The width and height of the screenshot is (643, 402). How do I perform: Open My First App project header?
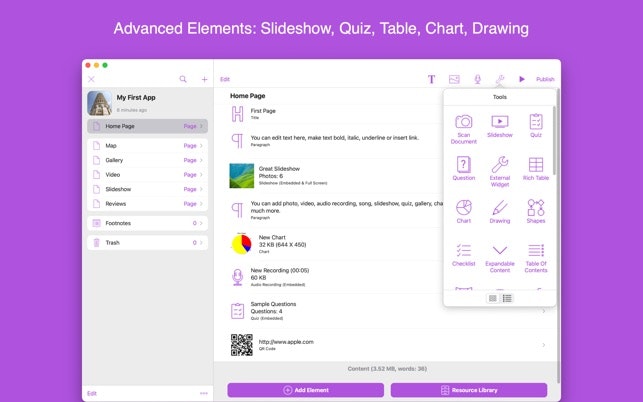pos(147,103)
